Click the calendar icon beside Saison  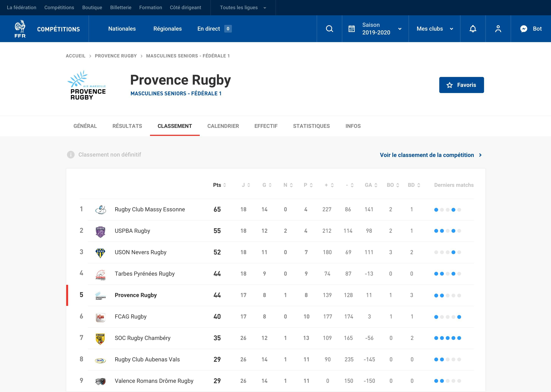(351, 29)
